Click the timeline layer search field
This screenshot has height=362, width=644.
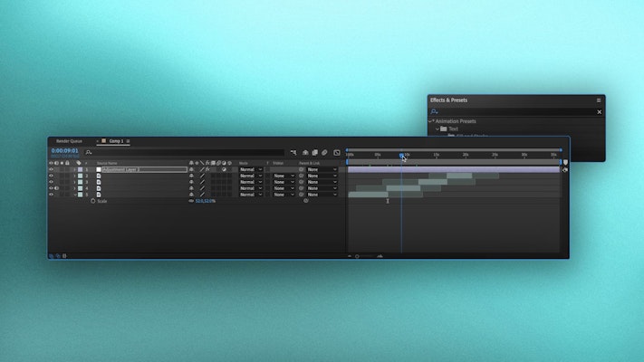tap(185, 152)
